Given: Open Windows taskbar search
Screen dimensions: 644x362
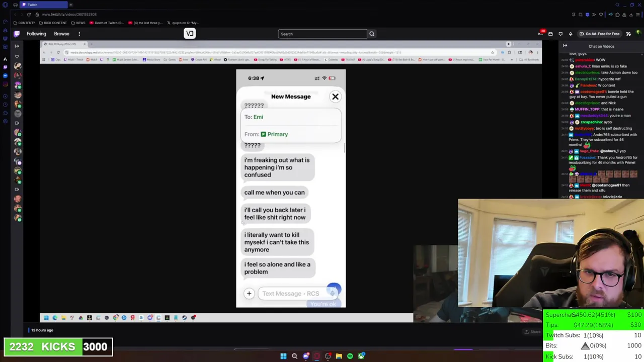Looking at the screenshot, I should pos(294,356).
